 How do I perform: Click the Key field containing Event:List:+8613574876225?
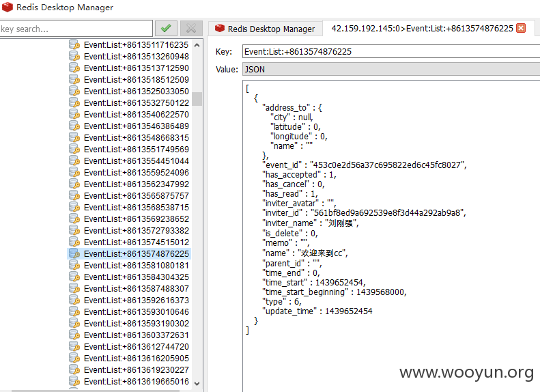pos(391,52)
